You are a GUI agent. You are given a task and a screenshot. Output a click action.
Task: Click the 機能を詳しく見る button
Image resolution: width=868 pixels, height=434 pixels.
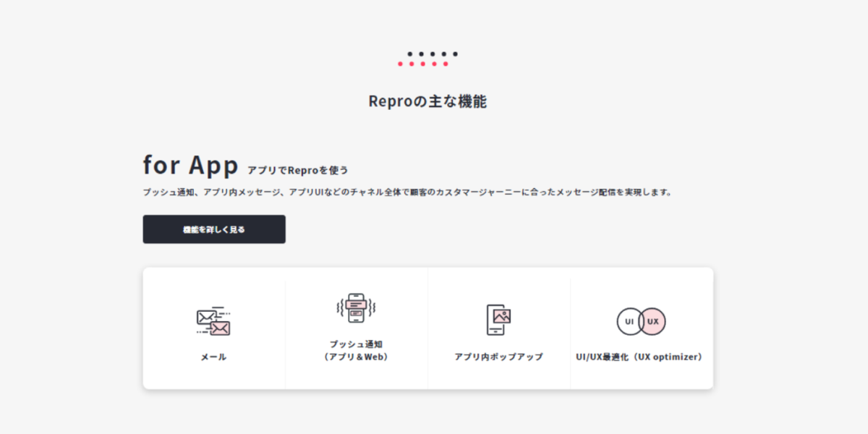tap(214, 229)
